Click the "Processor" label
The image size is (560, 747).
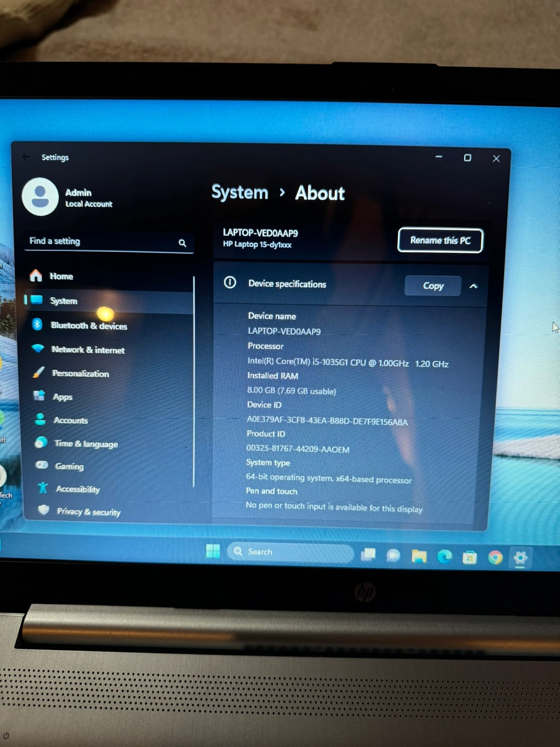pyautogui.click(x=265, y=346)
